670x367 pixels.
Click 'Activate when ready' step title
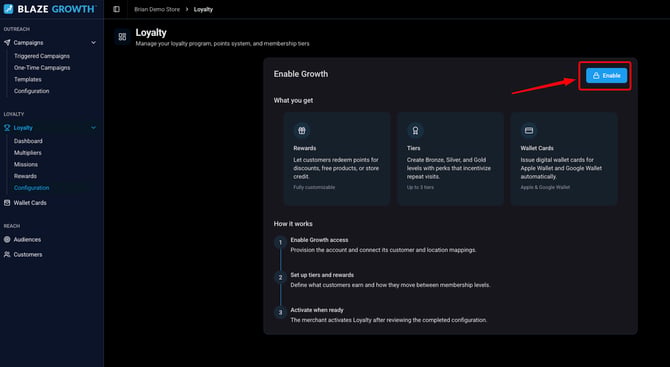point(317,310)
